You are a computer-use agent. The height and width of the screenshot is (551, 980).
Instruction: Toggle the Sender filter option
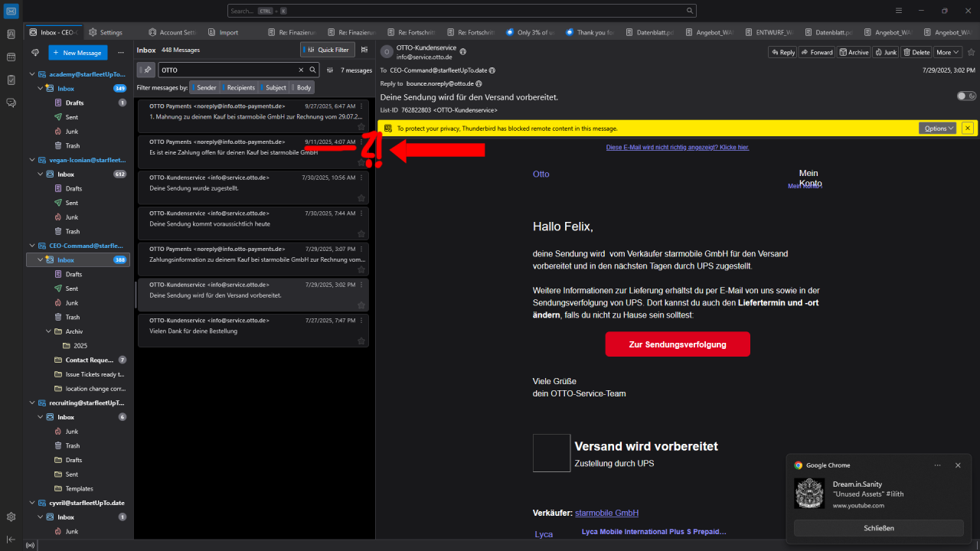point(204,87)
